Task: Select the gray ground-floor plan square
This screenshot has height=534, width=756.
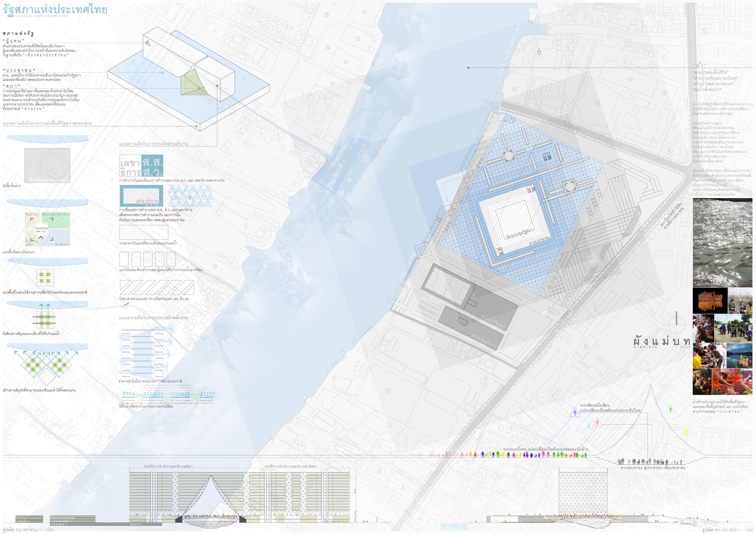Action: pyautogui.click(x=47, y=166)
